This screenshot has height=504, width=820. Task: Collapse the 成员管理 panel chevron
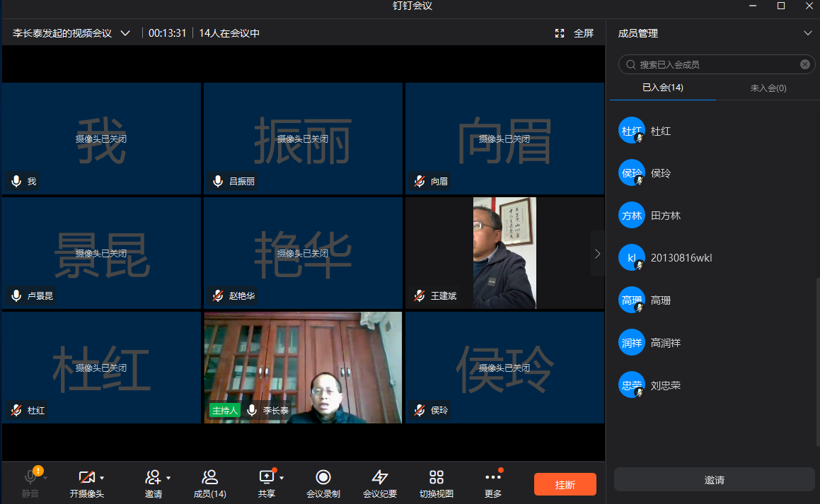coord(808,33)
